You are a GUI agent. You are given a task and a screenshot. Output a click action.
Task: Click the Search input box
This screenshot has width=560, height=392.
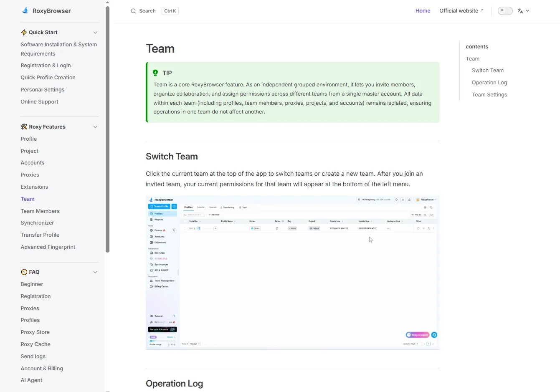click(155, 11)
